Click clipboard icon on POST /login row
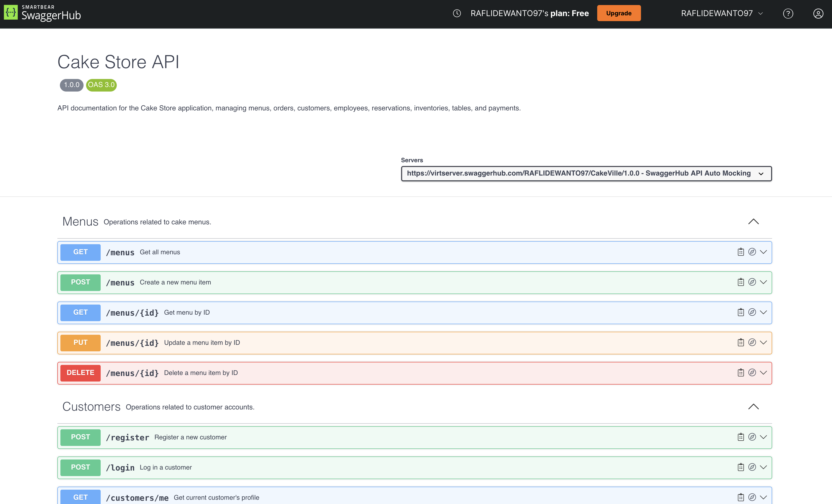This screenshot has height=504, width=832. (x=741, y=467)
